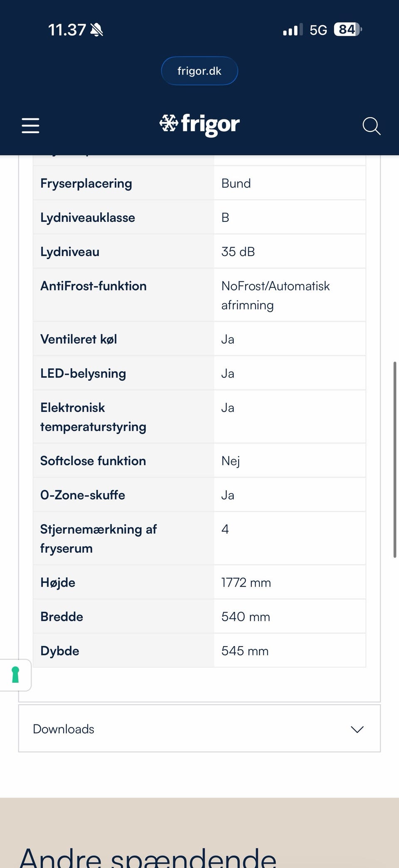Screen dimensions: 399x868
Task: Tap the search magnifier icon
Action: 371,126
